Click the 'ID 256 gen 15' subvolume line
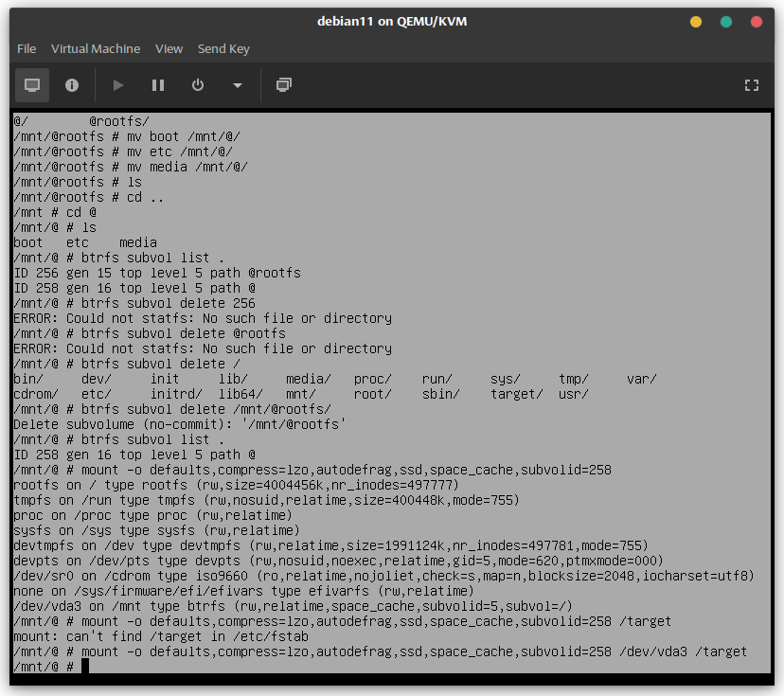The width and height of the screenshot is (784, 696). coord(157,273)
